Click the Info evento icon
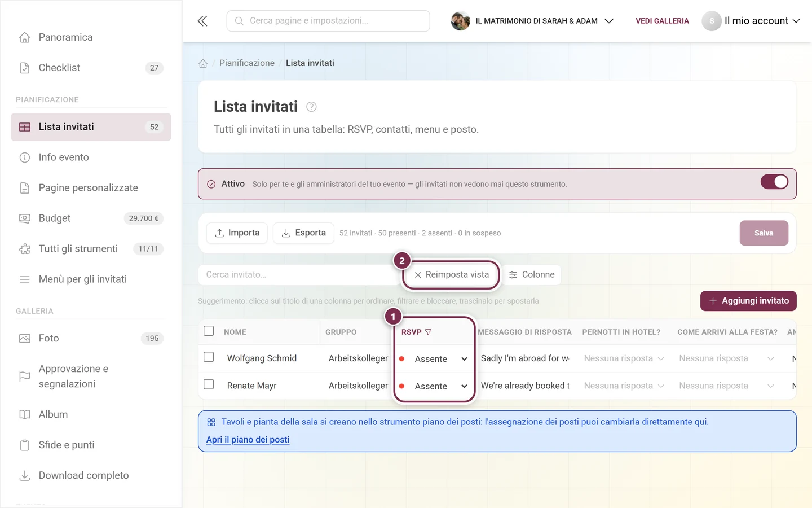 pyautogui.click(x=25, y=157)
